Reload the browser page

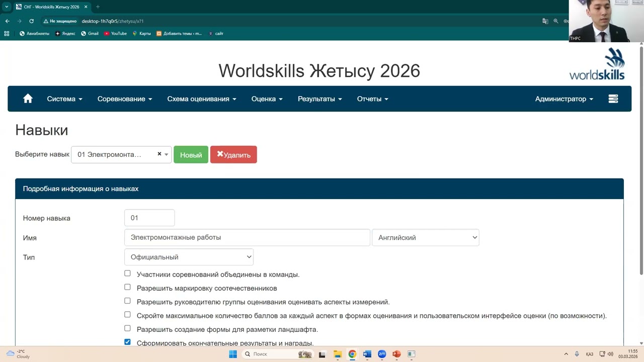tap(31, 21)
